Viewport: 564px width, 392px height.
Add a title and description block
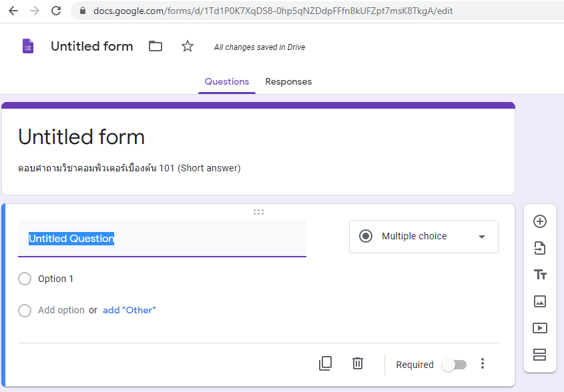(540, 275)
